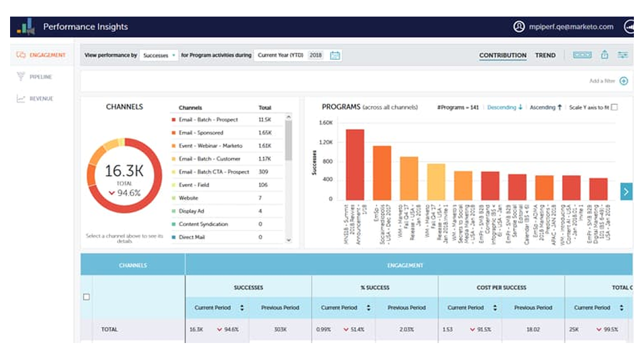Select Display Ad channel row
Image resolution: width=644 pixels, height=359 pixels.
pyautogui.click(x=227, y=211)
